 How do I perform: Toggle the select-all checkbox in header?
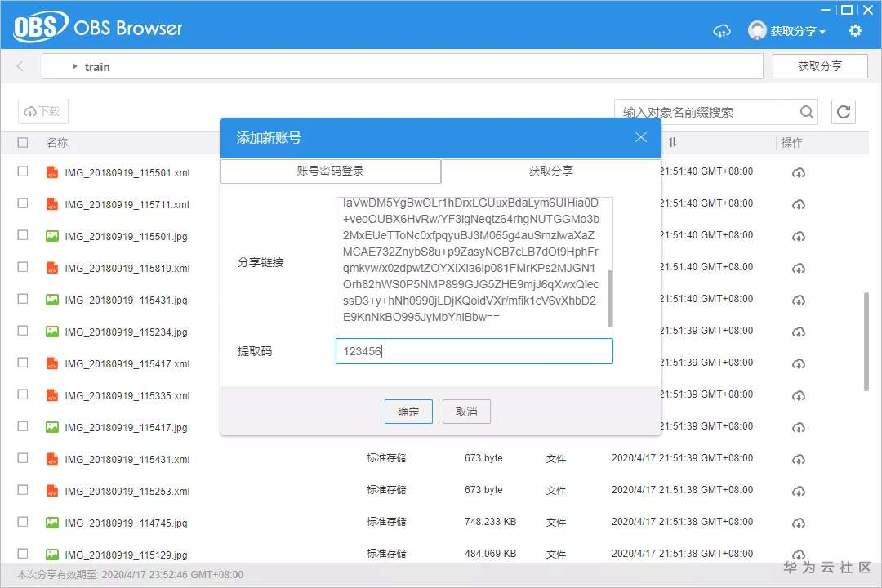coord(23,142)
